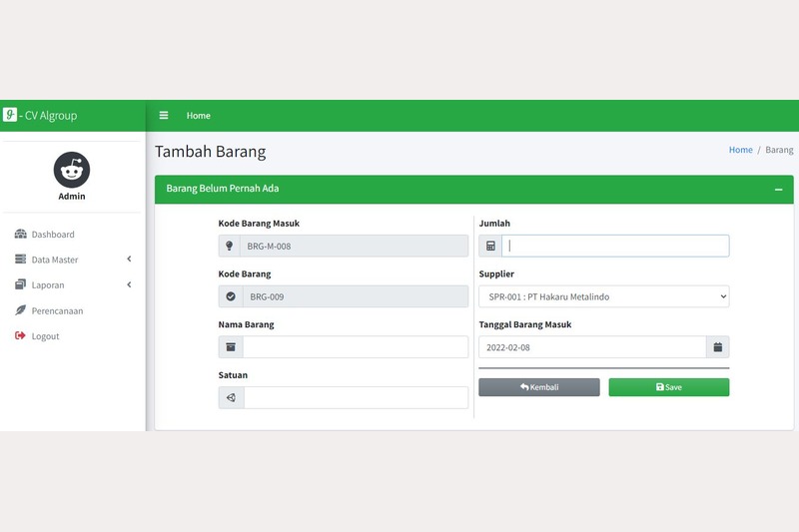
Task: Click the CV Algroup logo icon
Action: coord(10,115)
